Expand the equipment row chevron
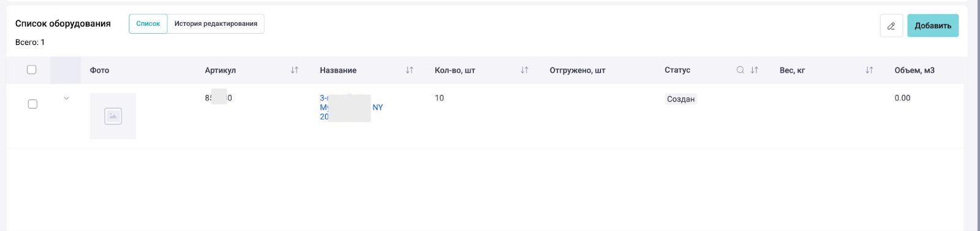The image size is (980, 231). pos(66,98)
